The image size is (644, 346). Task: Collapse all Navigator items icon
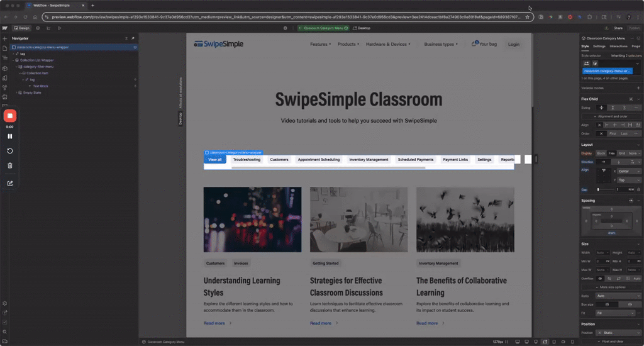126,38
